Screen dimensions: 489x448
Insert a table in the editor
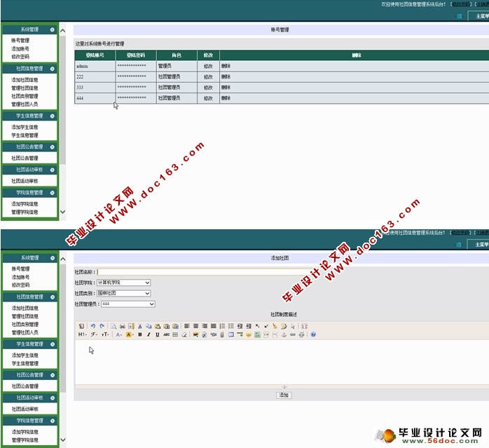pyautogui.click(x=231, y=334)
